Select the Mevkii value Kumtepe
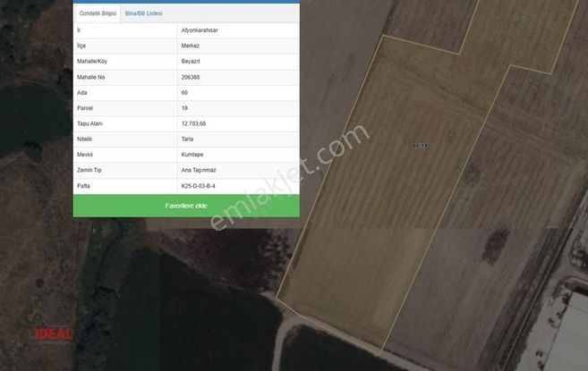This screenshot has height=371, width=588. click(192, 155)
